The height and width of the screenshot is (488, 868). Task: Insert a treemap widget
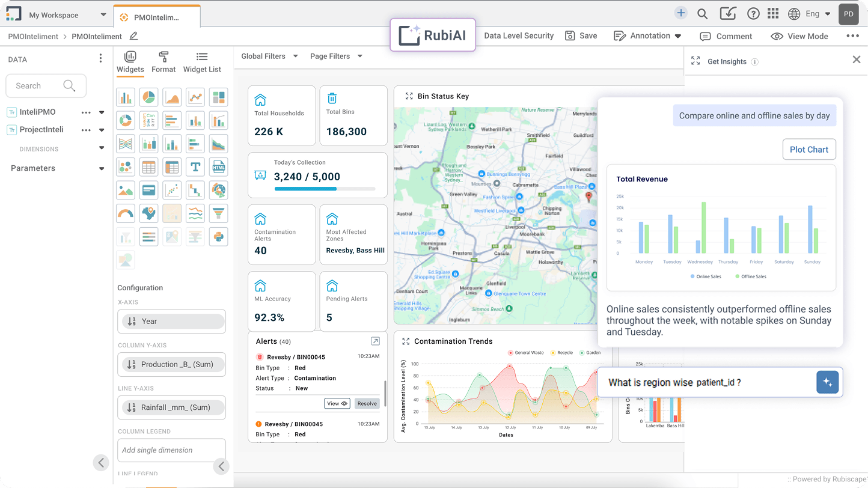point(219,97)
